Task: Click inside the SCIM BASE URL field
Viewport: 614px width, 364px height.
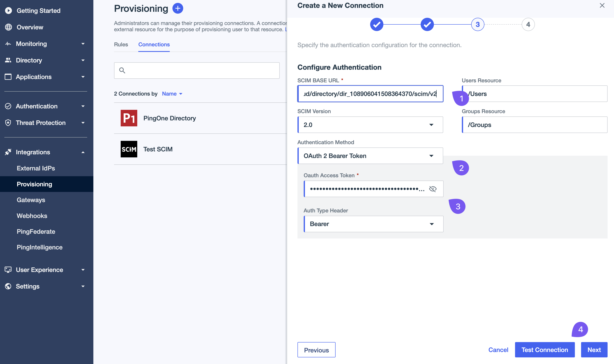Action: click(x=370, y=94)
